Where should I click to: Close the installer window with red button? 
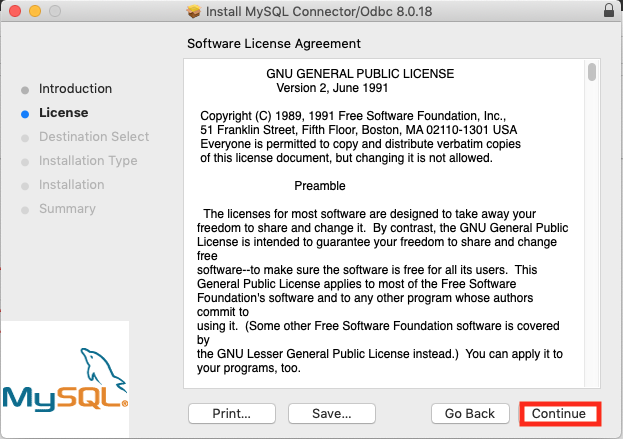coord(15,11)
